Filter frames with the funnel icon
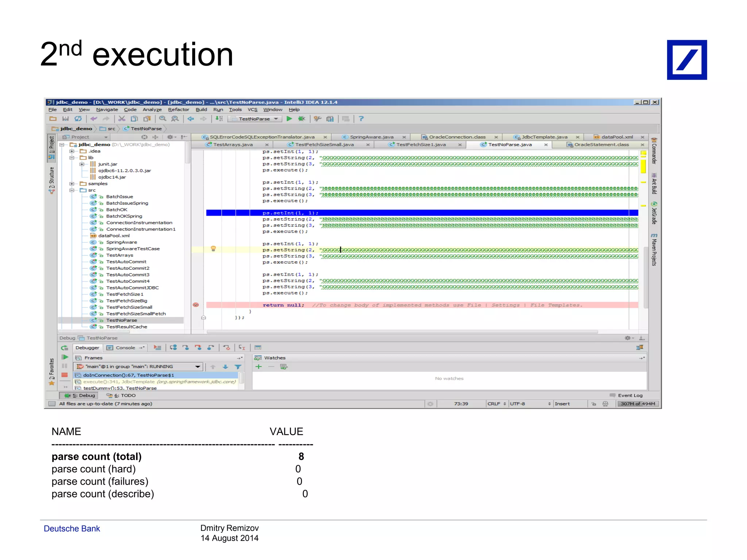This screenshot has width=747, height=560. (x=238, y=367)
